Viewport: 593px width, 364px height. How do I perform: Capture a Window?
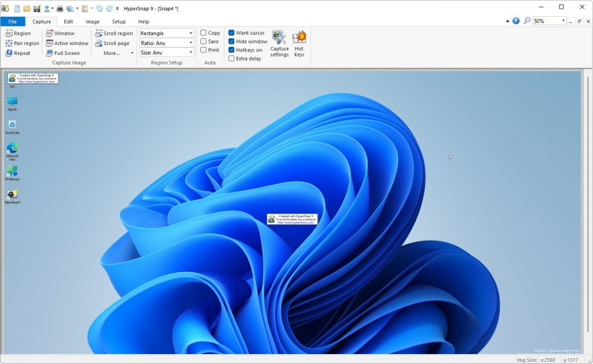pos(60,33)
